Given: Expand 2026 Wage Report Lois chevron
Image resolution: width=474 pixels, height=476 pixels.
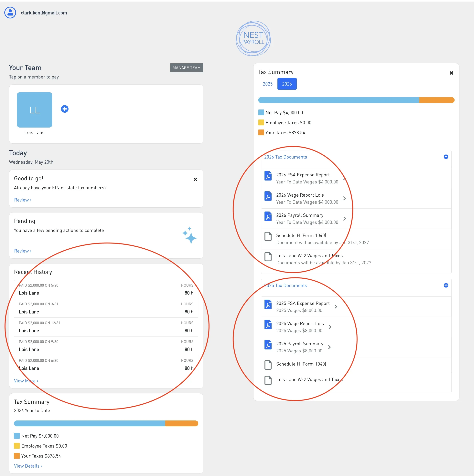Looking at the screenshot, I should coord(345,198).
